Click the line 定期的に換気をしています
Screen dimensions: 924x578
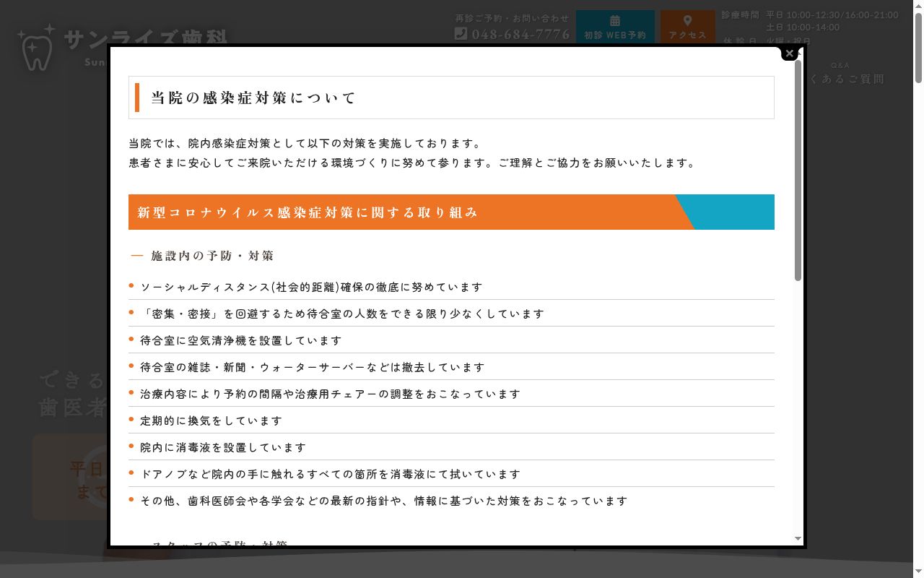point(212,420)
